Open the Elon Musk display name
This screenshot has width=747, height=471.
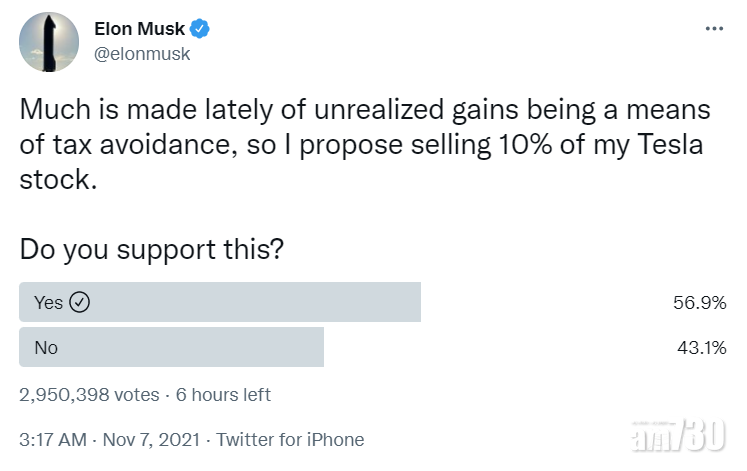pos(138,29)
